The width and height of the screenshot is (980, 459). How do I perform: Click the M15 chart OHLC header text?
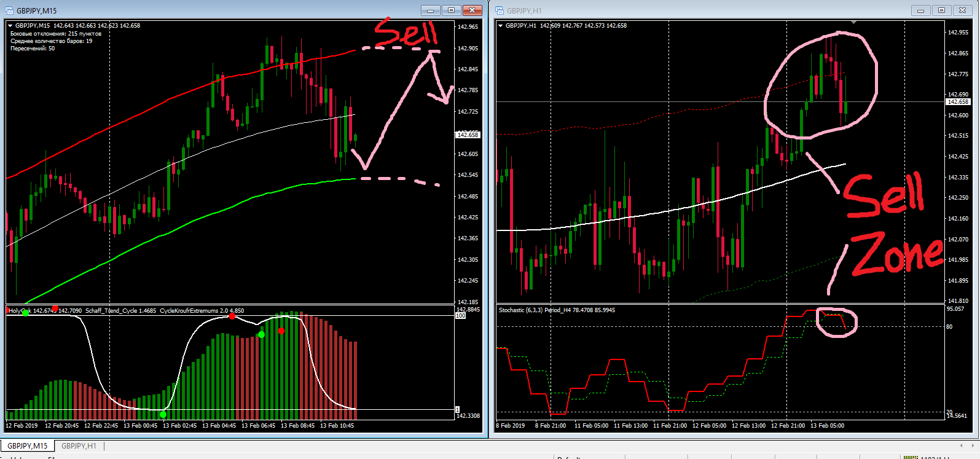[x=77, y=26]
